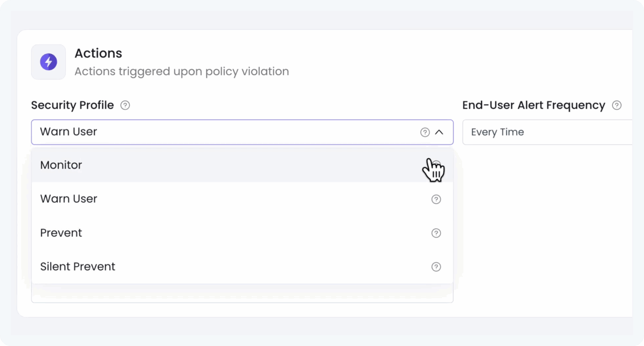The height and width of the screenshot is (346, 644).
Task: Click the help icon inside the Warn User field
Action: (425, 132)
